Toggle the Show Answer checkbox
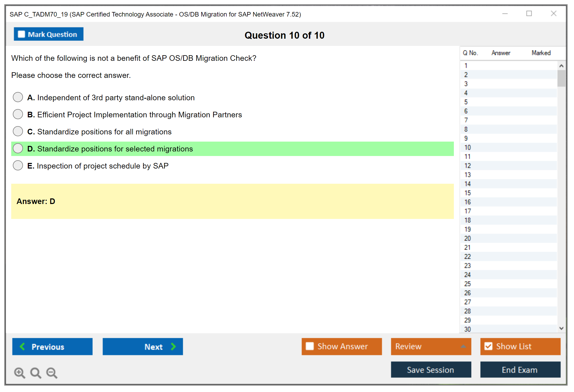Viewport: 574px width, 392px height. (310, 346)
